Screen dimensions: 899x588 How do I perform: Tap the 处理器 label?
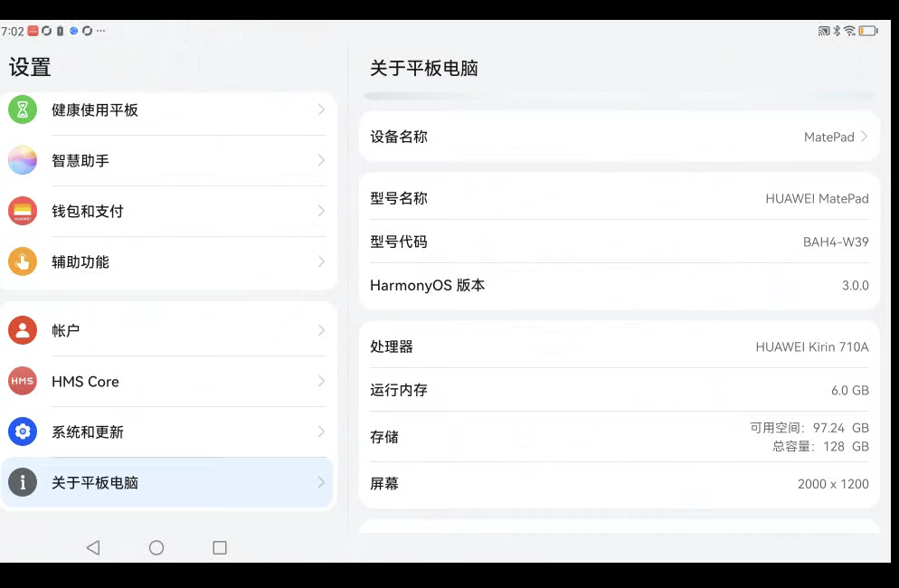click(392, 346)
